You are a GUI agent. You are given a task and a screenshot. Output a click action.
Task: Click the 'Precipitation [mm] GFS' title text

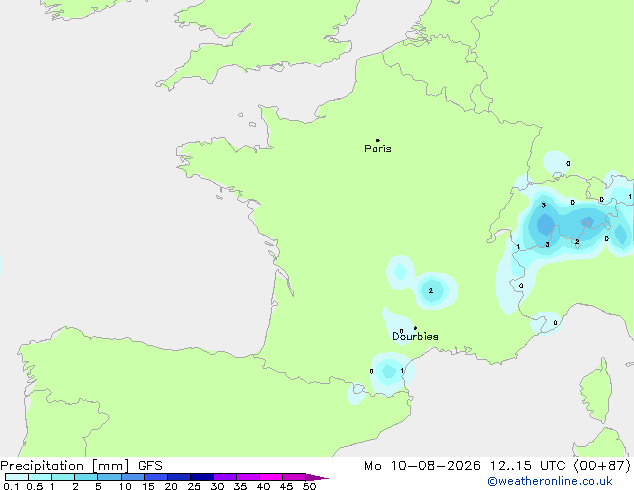pos(81,466)
